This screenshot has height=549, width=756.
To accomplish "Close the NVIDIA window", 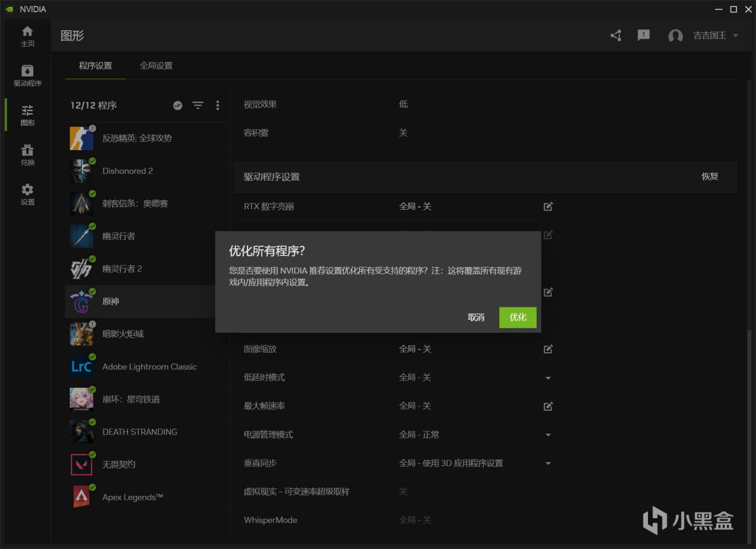I will click(747, 9).
